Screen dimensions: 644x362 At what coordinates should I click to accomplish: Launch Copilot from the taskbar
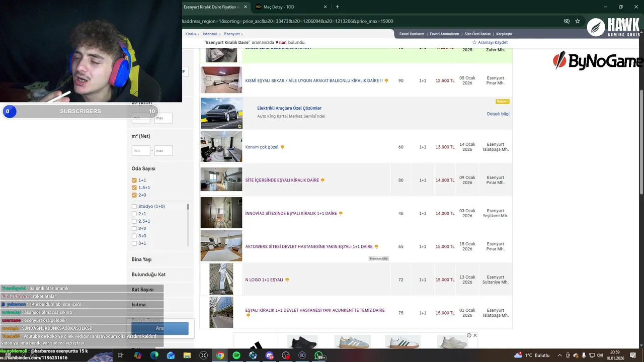pyautogui.click(x=137, y=355)
